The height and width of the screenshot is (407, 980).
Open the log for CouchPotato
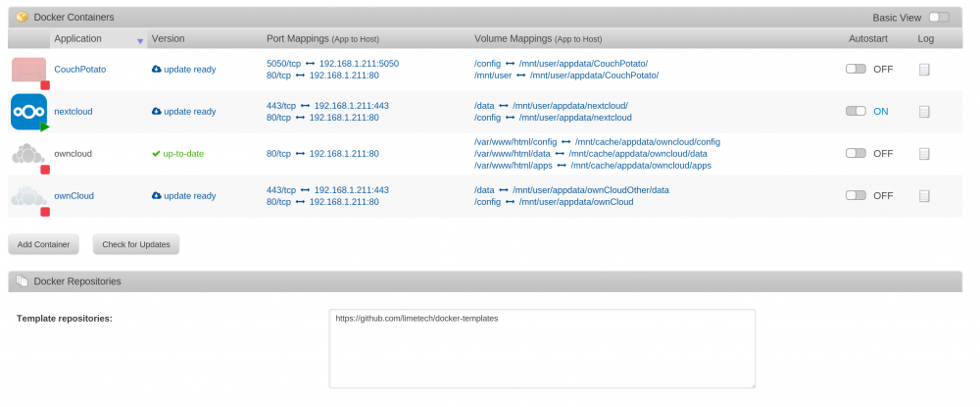pyautogui.click(x=924, y=70)
